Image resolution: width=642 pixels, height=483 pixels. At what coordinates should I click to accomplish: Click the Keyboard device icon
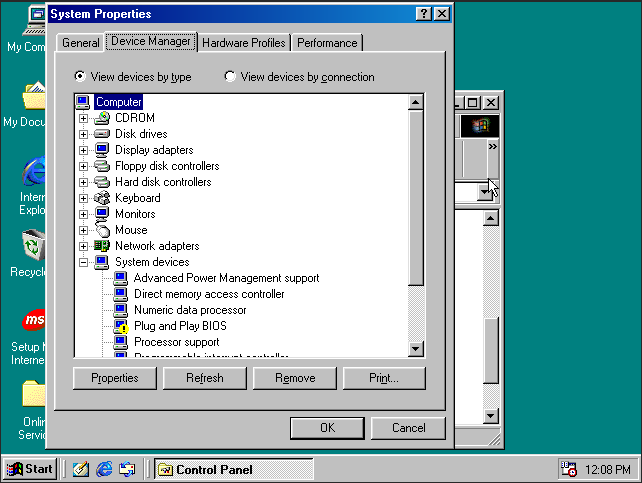point(102,198)
